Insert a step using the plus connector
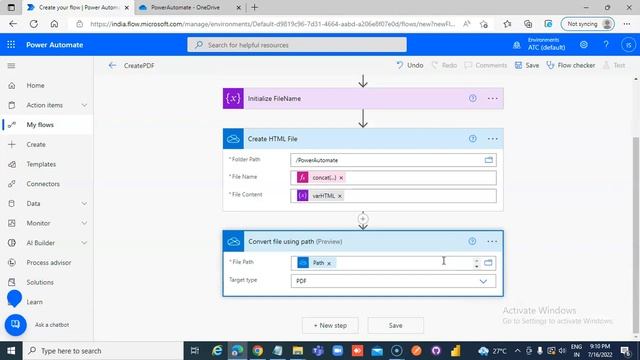The height and width of the screenshot is (360, 640). 363,218
